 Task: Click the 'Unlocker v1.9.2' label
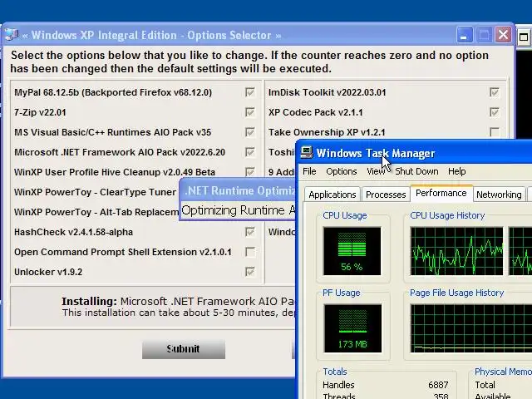48,272
